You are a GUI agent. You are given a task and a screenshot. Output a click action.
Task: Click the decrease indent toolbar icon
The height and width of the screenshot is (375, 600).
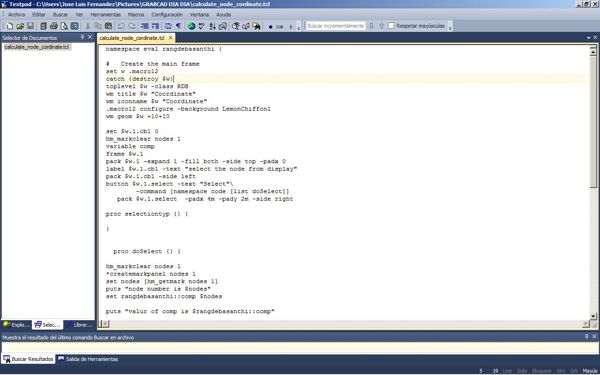(x=145, y=26)
